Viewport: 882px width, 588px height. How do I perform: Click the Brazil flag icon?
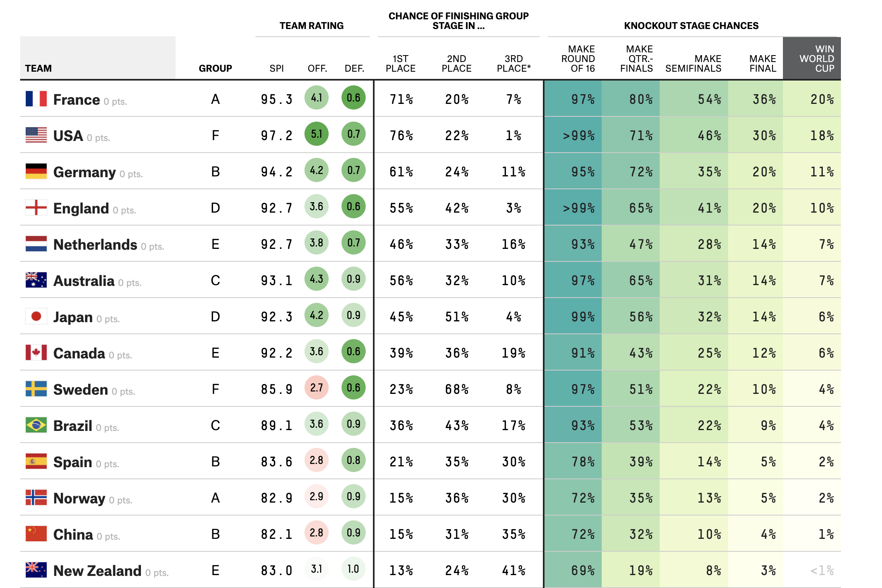pyautogui.click(x=36, y=425)
